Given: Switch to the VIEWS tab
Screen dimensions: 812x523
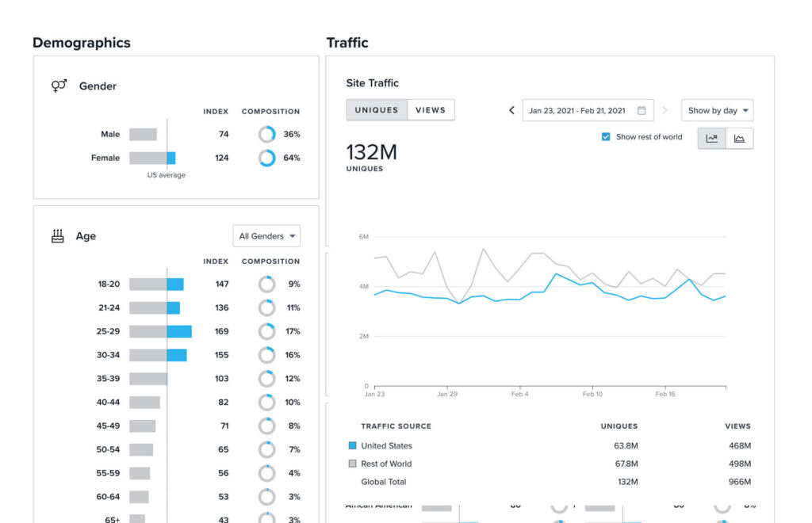Looking at the screenshot, I should point(431,109).
